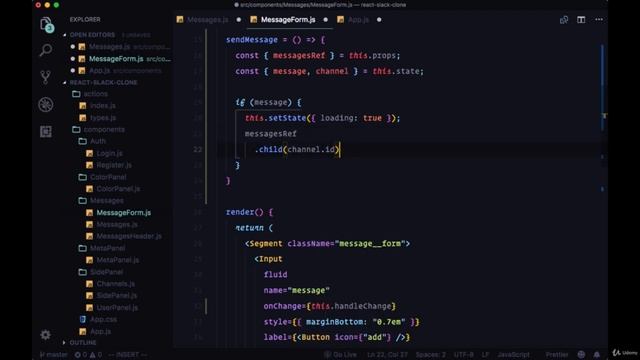The image size is (640, 360).
Task: Select MessageForm.js in Open Editors list
Action: point(116,59)
